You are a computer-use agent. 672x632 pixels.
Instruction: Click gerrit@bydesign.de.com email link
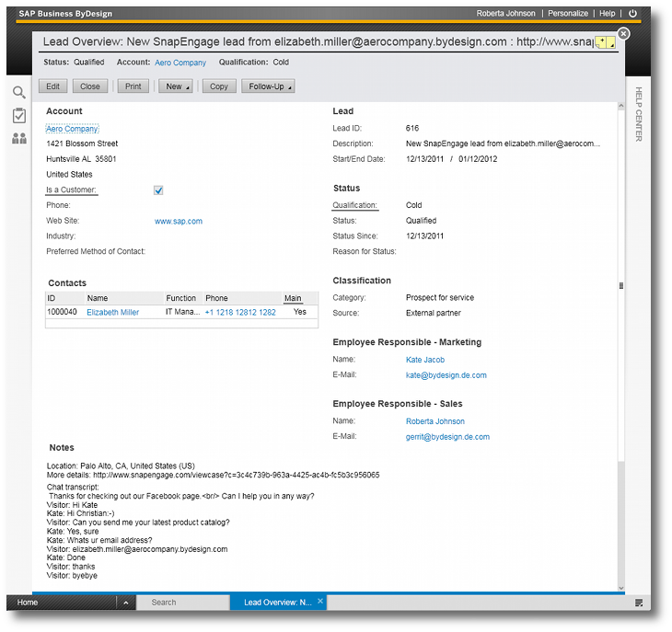coord(447,437)
